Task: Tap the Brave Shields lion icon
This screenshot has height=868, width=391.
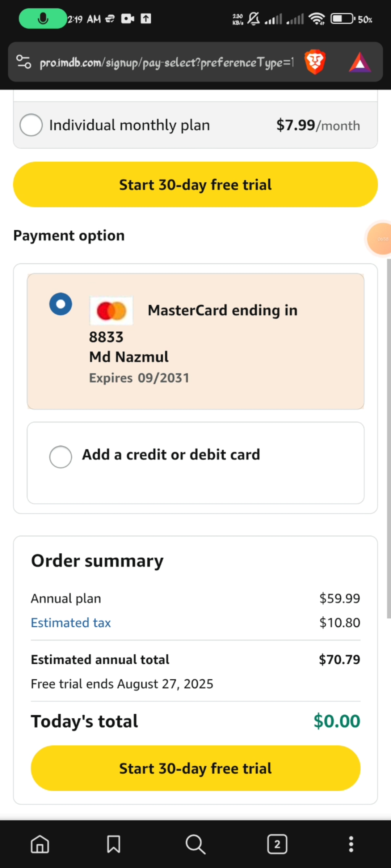Action: (x=315, y=62)
